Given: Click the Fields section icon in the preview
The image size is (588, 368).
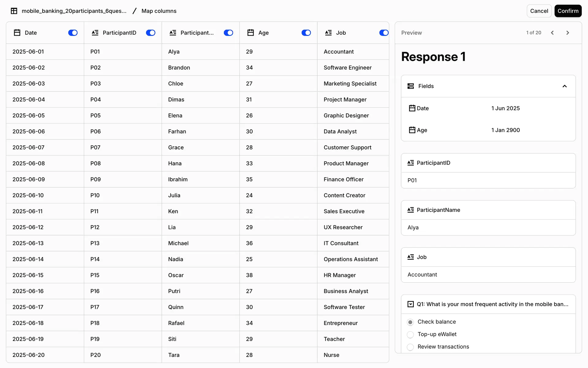Looking at the screenshot, I should (411, 86).
